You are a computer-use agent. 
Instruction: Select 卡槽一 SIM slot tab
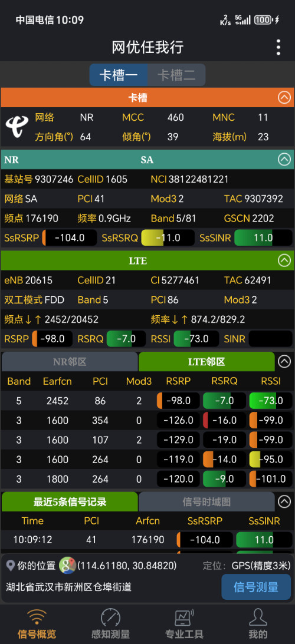(119, 75)
